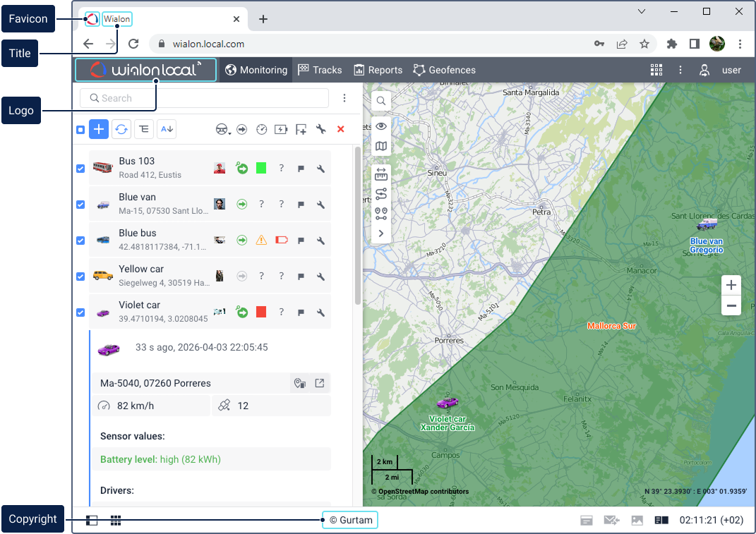
Task: Open the map layers icon
Action: click(381, 146)
